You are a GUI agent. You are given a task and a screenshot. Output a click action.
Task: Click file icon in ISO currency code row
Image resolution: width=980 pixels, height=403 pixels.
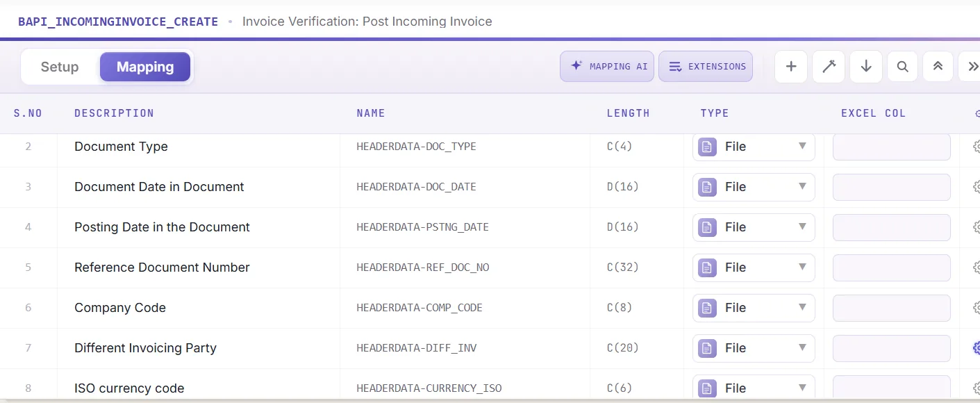707,388
